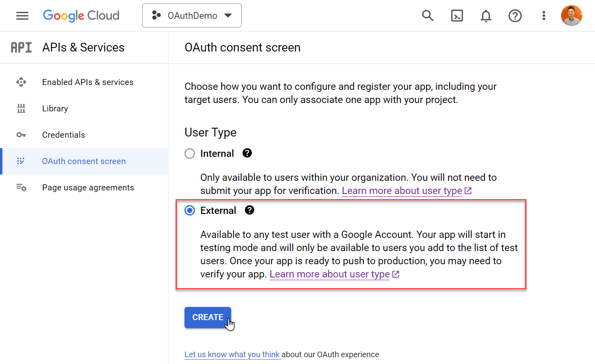Screen dimensions: 595x364
Task: Click the OAuth consent screen sidebar icon
Action: click(21, 161)
